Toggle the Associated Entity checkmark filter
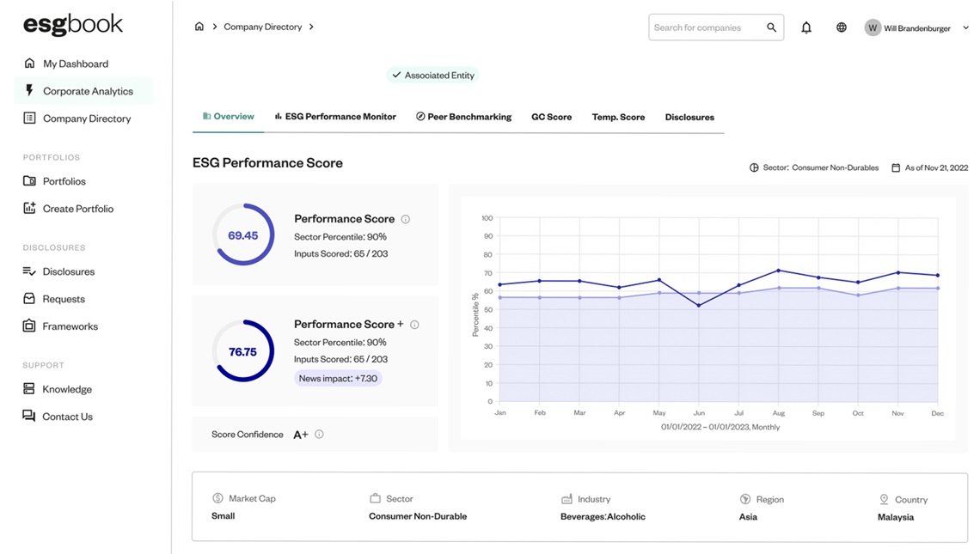The height and width of the screenshot is (554, 980). tap(396, 75)
